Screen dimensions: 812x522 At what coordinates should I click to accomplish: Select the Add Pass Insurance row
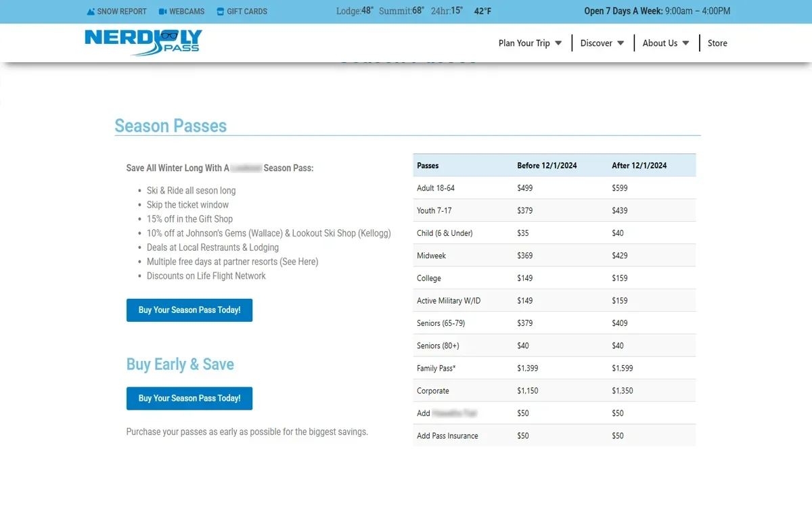[554, 436]
